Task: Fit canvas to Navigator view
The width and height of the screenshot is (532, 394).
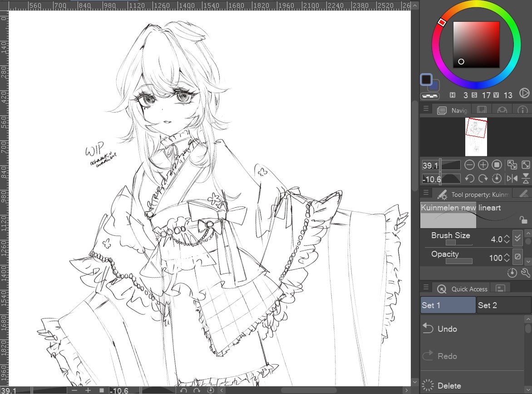Action: tap(512, 165)
